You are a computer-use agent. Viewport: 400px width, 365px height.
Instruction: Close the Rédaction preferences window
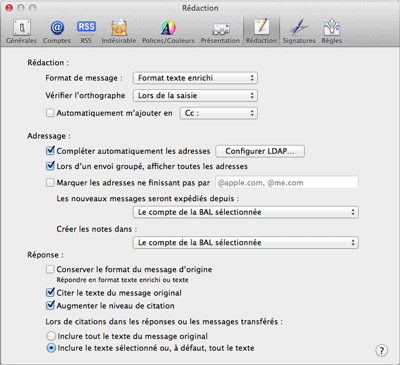9,8
